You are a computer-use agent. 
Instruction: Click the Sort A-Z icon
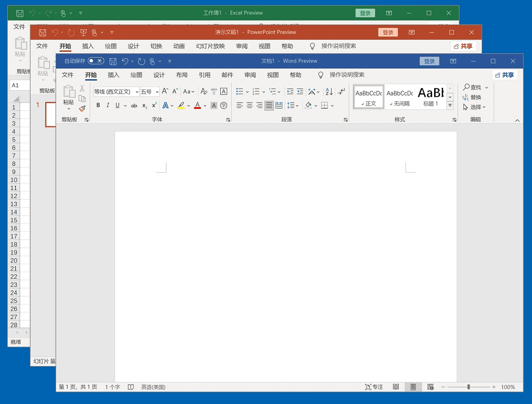click(x=329, y=91)
